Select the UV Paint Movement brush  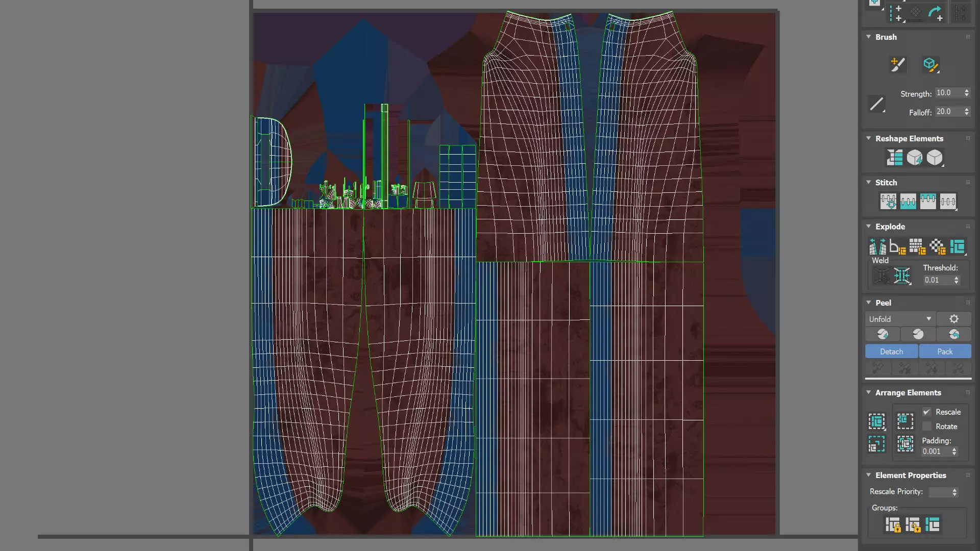click(x=898, y=65)
